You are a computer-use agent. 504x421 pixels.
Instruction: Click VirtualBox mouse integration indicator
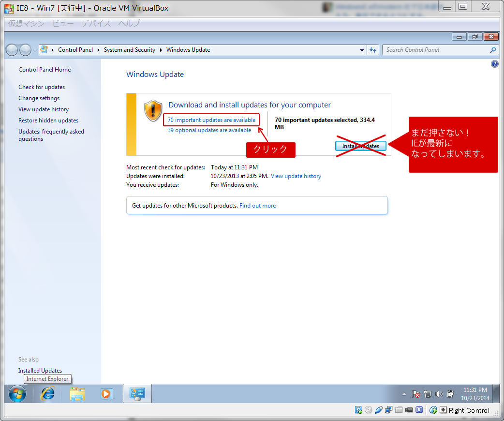point(433,410)
